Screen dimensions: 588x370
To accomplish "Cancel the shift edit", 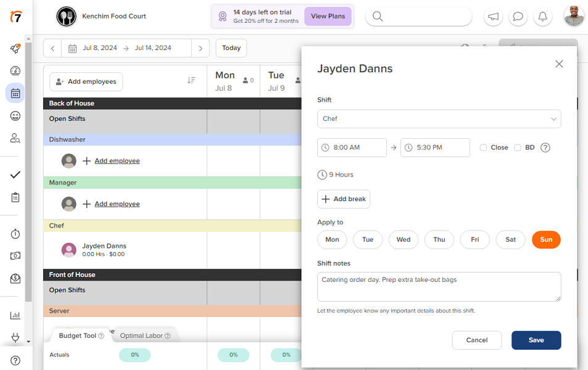I will 476,340.
